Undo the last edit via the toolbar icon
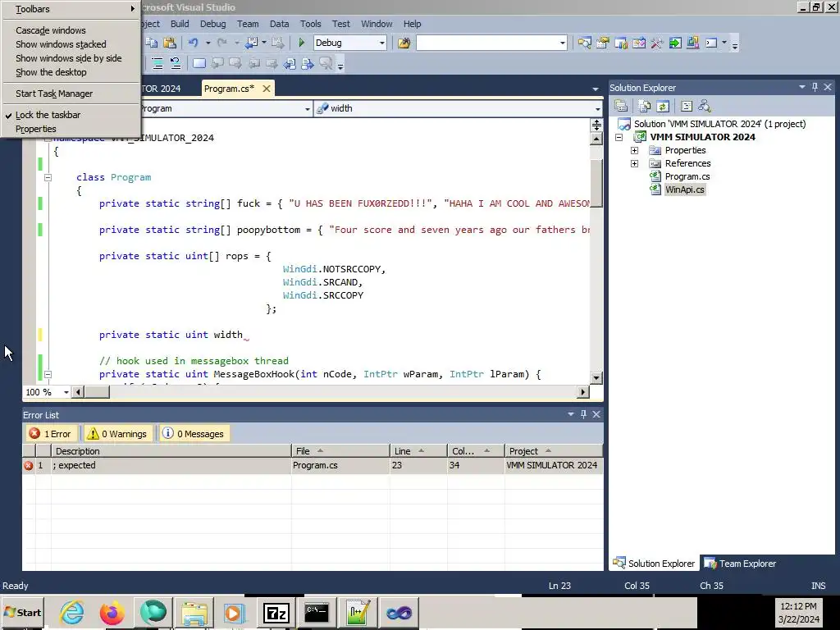Screen dimensions: 840x630 click(x=194, y=43)
